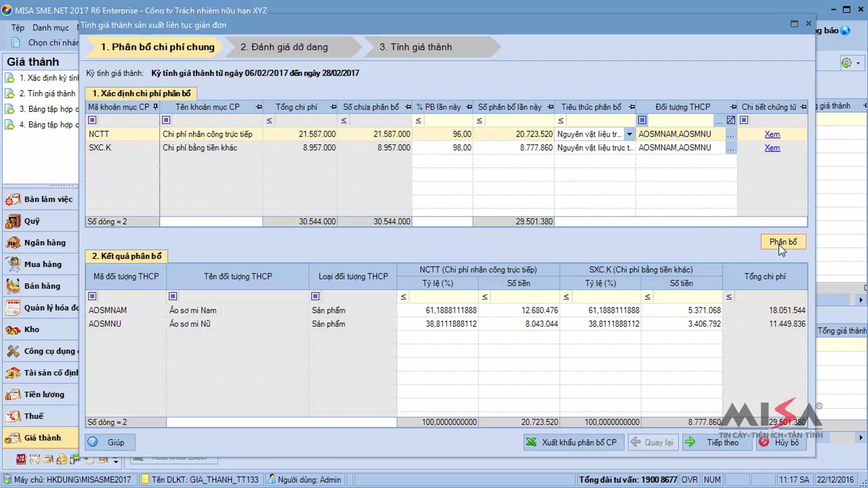This screenshot has width=868, height=488.
Task: Click filter operator icon under Tên khoản mục CP
Action: pos(166,120)
